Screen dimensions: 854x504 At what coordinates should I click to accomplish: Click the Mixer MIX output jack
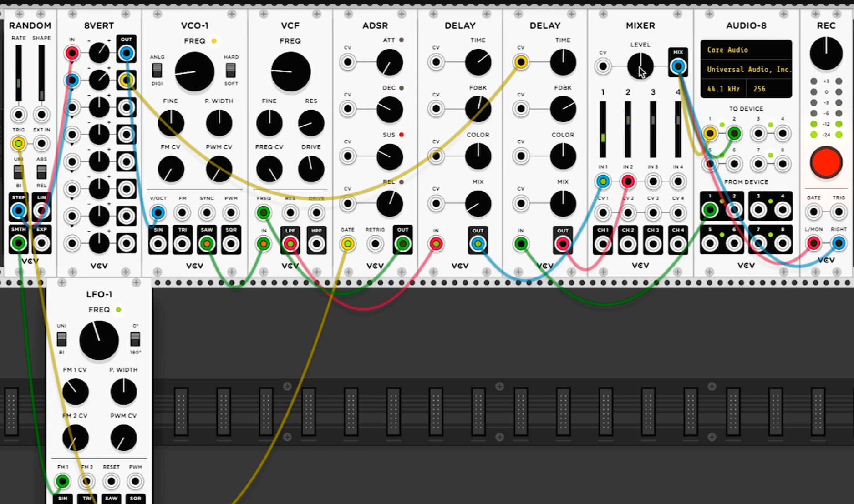tap(678, 66)
